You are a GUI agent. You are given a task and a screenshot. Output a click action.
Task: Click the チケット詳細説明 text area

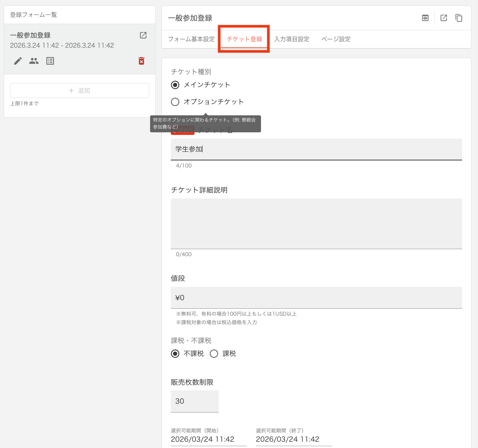[316, 224]
